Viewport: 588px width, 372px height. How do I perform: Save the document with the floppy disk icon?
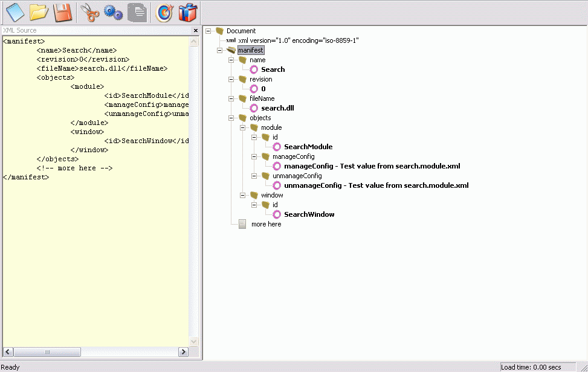pos(63,12)
